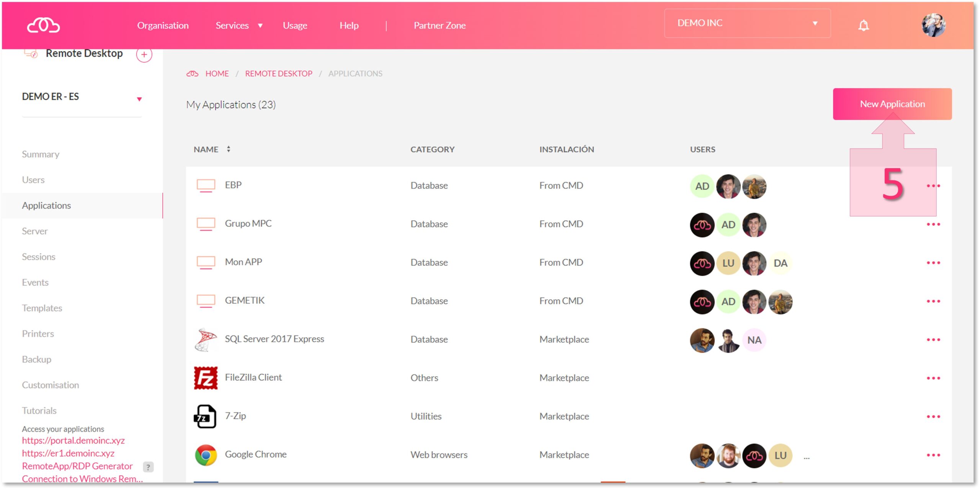Open the Applications menu item
This screenshot has width=980, height=489.
pos(46,204)
